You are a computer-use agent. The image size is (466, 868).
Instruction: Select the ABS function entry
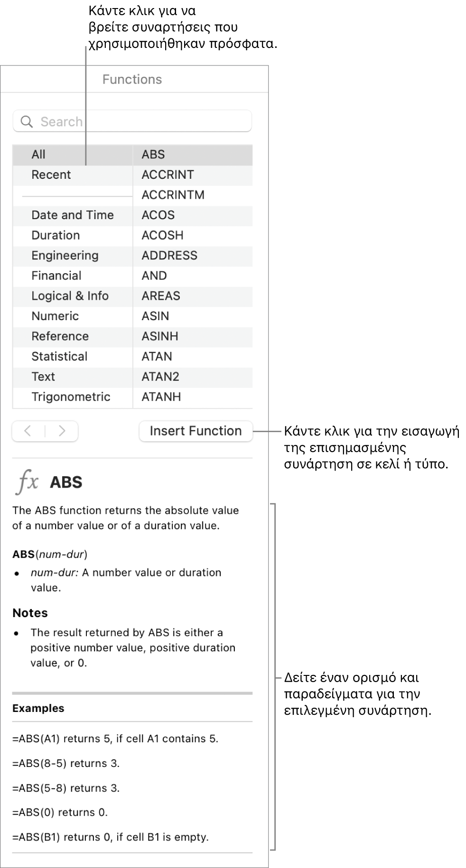click(x=153, y=155)
